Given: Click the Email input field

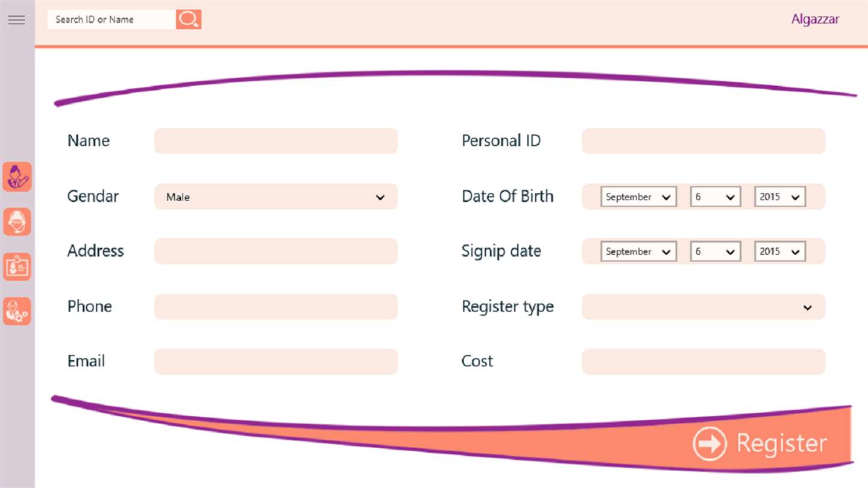Looking at the screenshot, I should (x=275, y=361).
